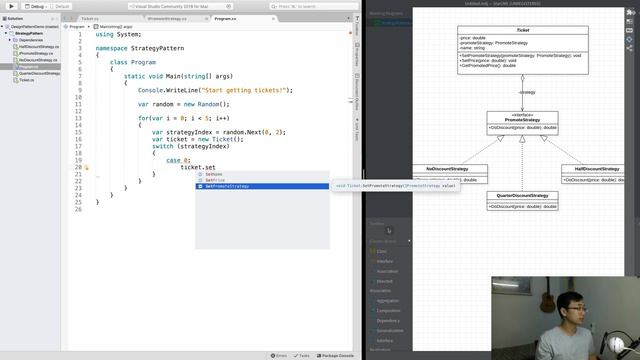Viewport: 640px width, 360px height.
Task: Choose SetName from the autocomplete list
Action: [262, 174]
